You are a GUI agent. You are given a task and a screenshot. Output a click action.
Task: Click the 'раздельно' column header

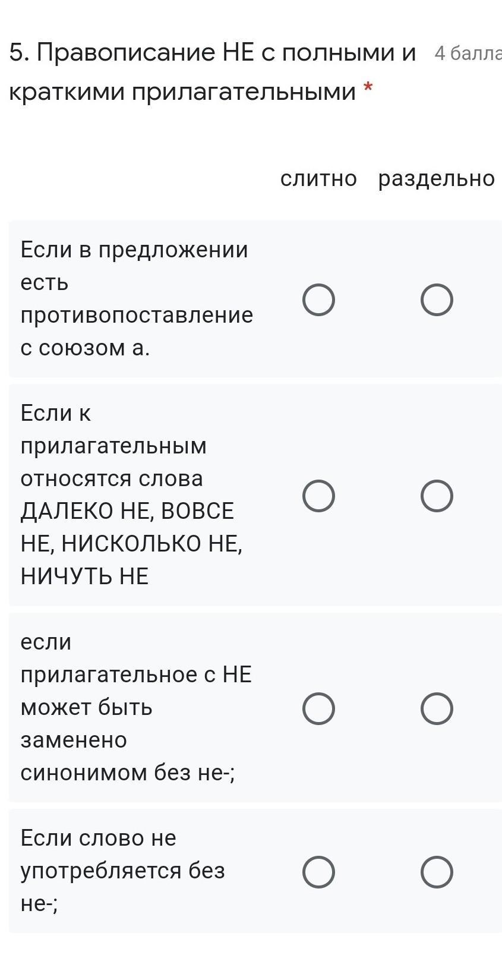pos(436,178)
